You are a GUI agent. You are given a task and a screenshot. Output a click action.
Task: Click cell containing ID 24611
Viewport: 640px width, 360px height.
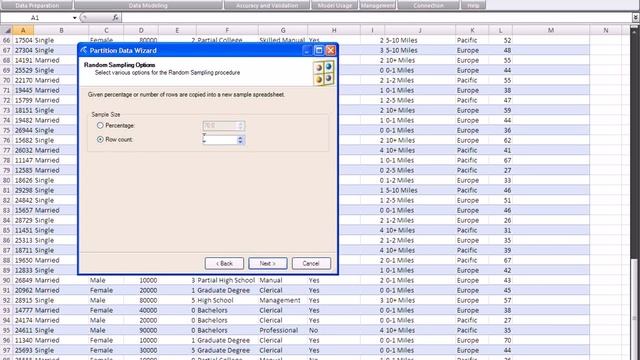click(23, 330)
